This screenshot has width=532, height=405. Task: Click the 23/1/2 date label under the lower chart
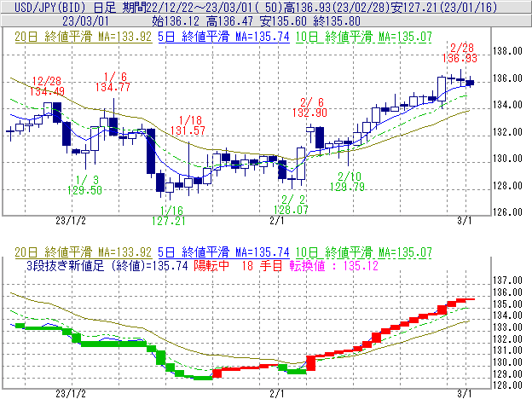(x=71, y=394)
